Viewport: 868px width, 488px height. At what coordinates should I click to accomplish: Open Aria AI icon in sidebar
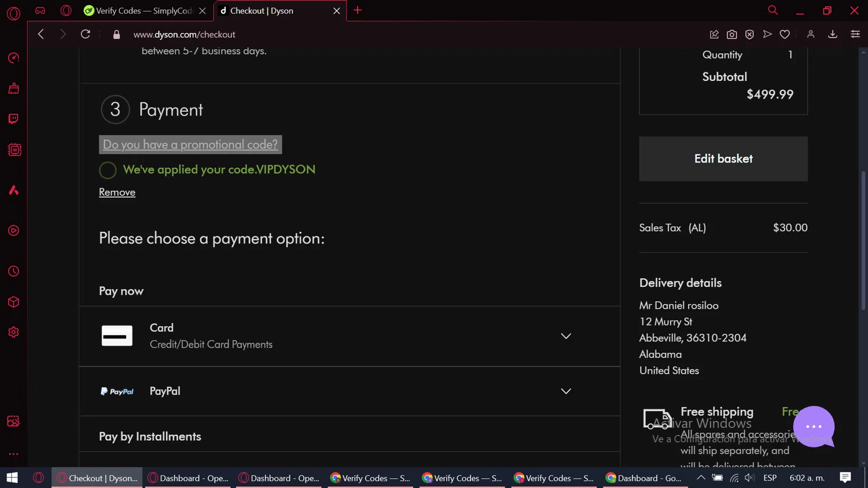coord(13,190)
